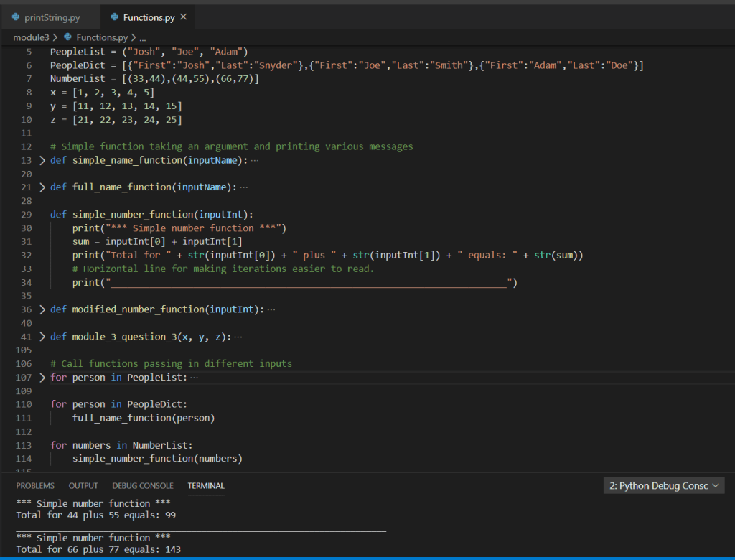The width and height of the screenshot is (735, 560).
Task: Show the OUTPUT panel
Action: point(83,486)
